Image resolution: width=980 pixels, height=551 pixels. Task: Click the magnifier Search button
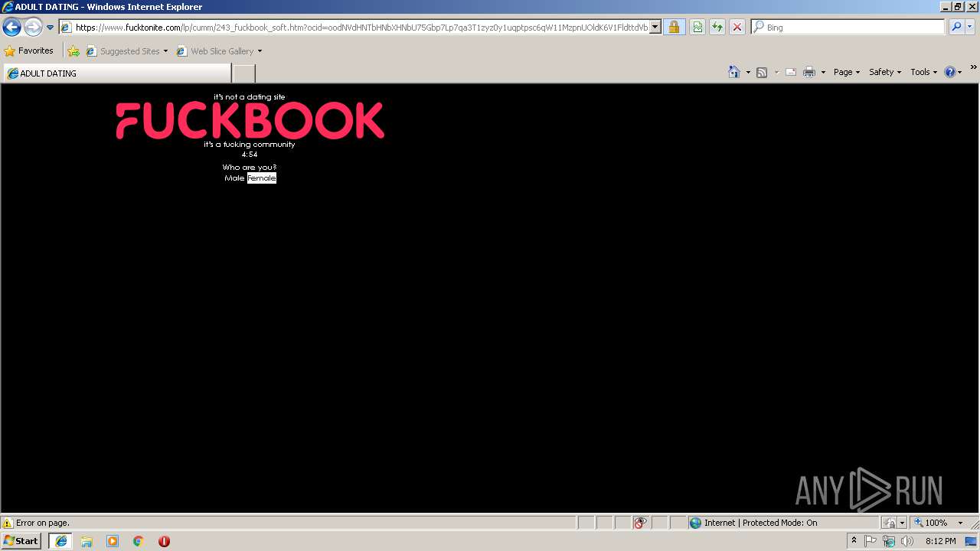(x=956, y=28)
